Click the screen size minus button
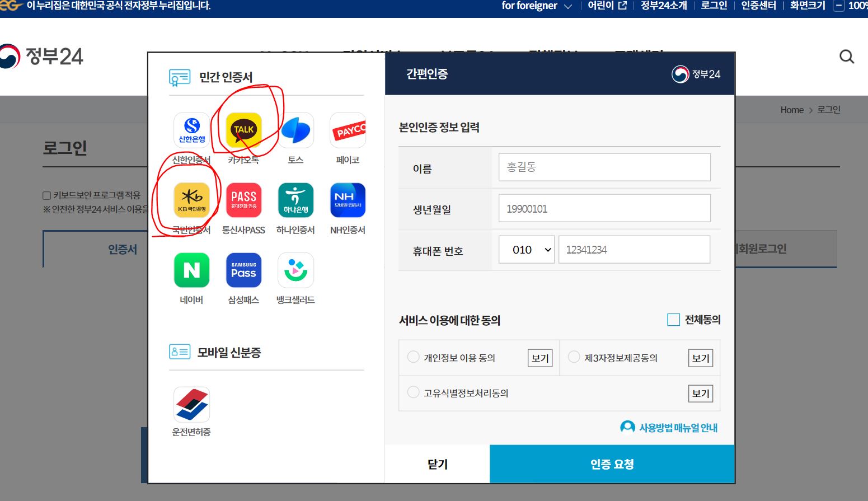This screenshot has height=501, width=868. [x=838, y=6]
